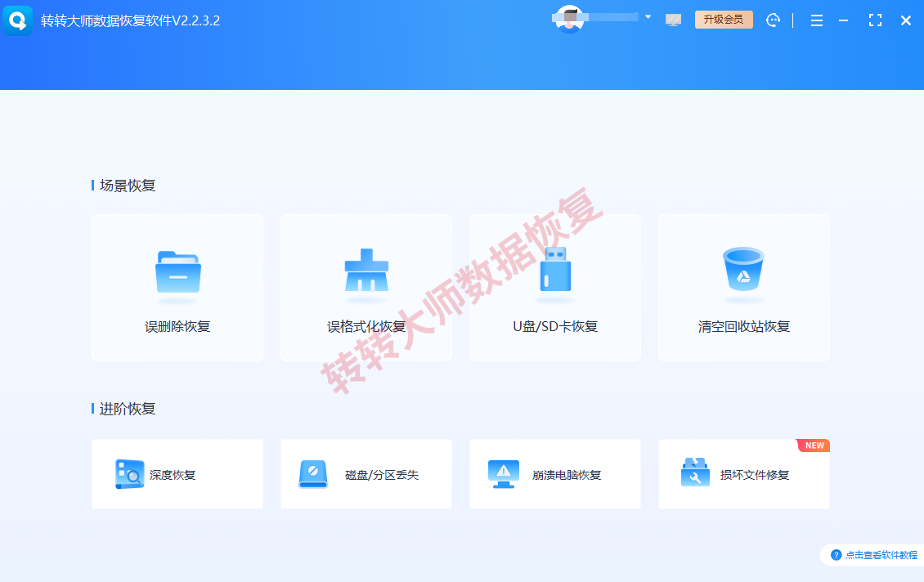Select the 损坏文件修复 text label

click(754, 475)
